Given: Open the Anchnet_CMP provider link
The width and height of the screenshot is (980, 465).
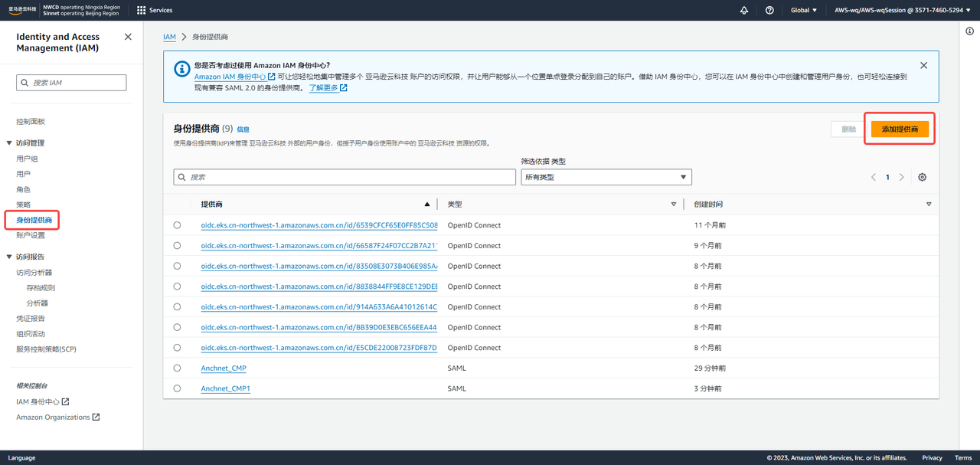Looking at the screenshot, I should (x=224, y=368).
